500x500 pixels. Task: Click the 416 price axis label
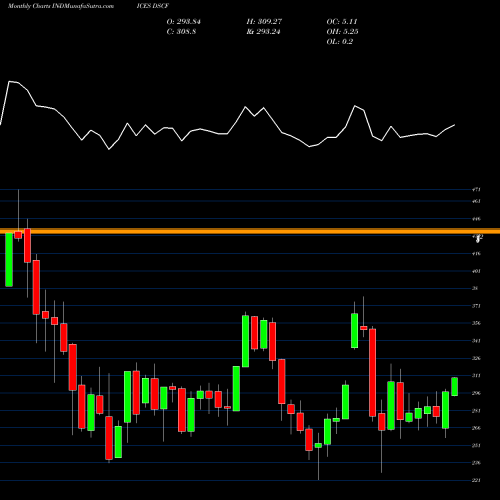[476, 254]
